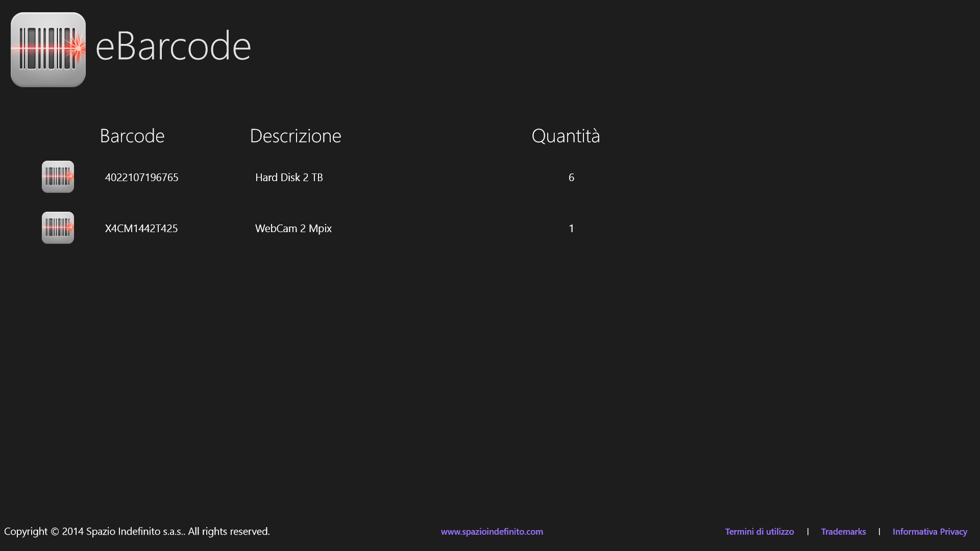The height and width of the screenshot is (551, 980).
Task: Select barcode X4CM1442T425 entry
Action: click(x=141, y=229)
